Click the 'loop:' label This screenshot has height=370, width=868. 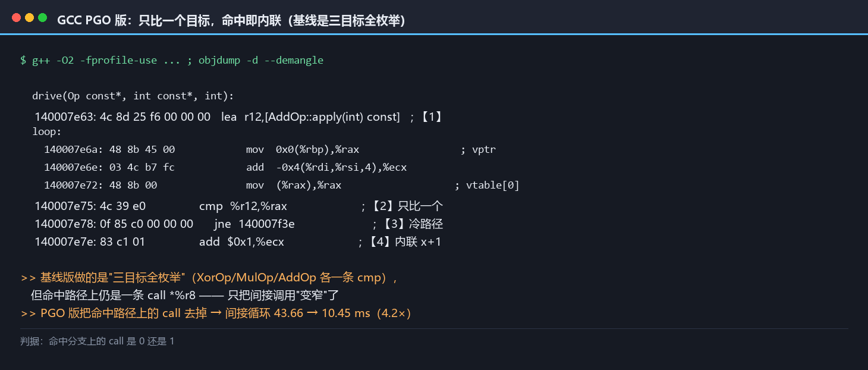click(x=47, y=131)
